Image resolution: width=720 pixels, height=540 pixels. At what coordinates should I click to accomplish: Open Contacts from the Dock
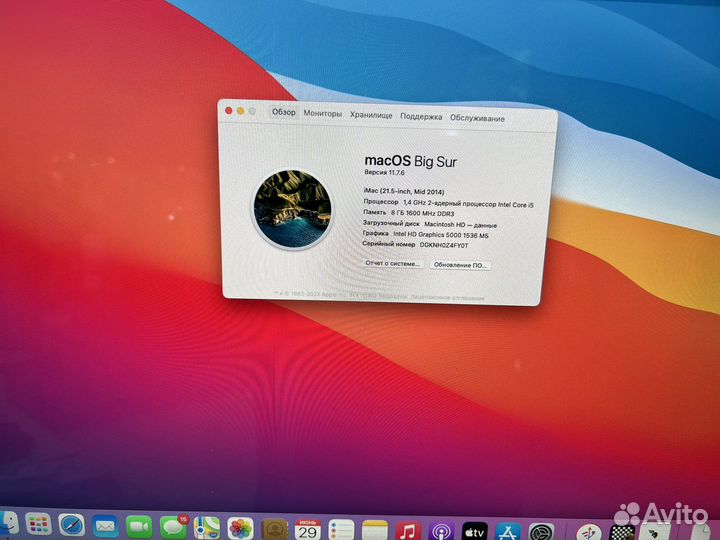pyautogui.click(x=275, y=529)
